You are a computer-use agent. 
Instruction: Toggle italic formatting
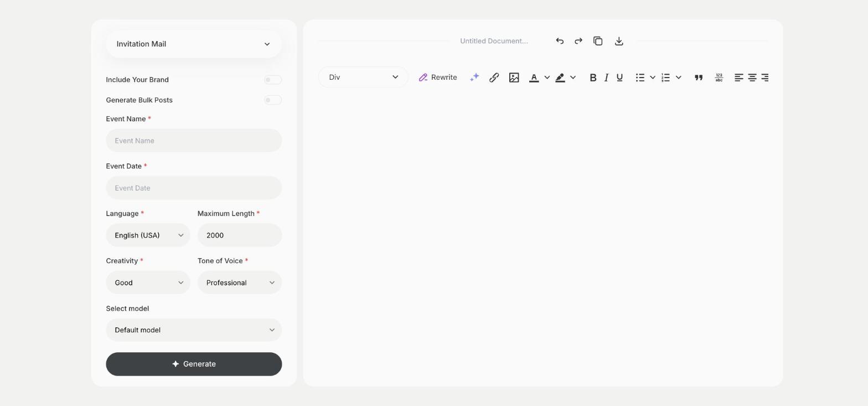click(x=606, y=78)
